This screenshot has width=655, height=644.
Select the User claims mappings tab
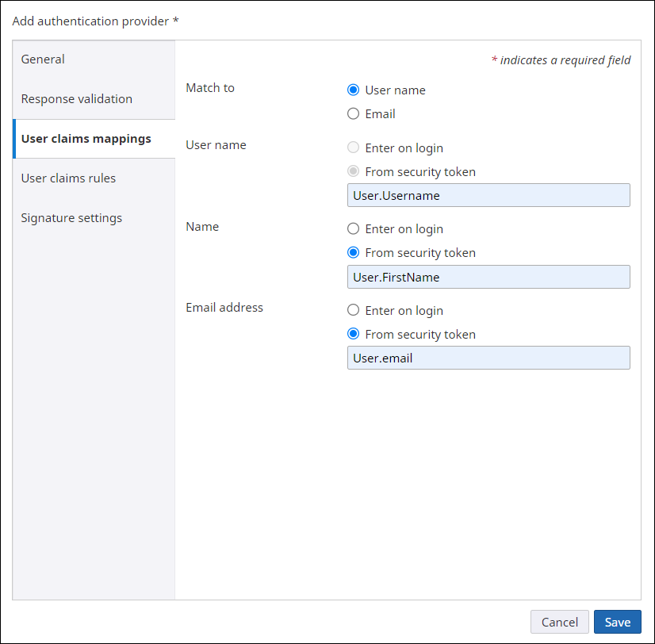86,138
